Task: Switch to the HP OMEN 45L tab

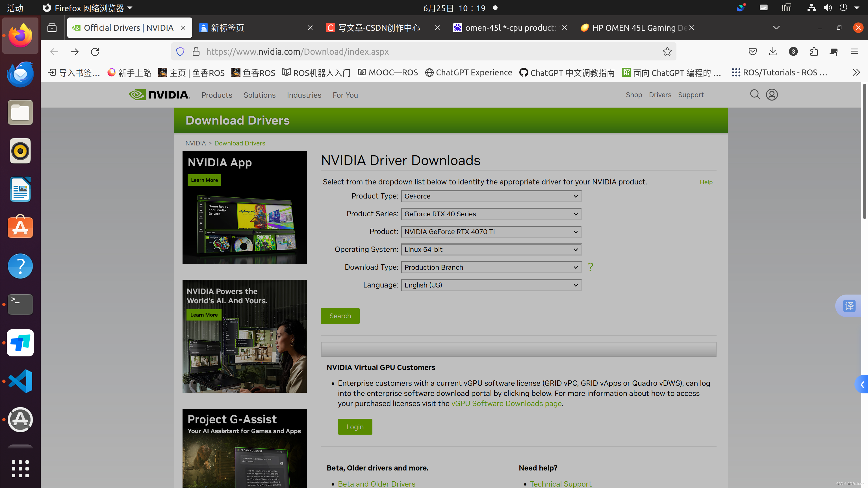Action: click(633, 28)
